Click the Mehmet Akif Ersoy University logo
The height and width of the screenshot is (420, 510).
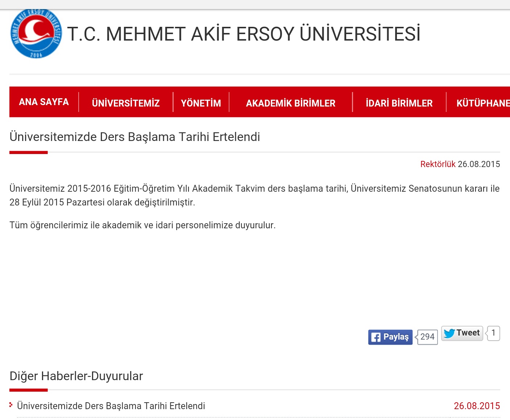coord(36,33)
